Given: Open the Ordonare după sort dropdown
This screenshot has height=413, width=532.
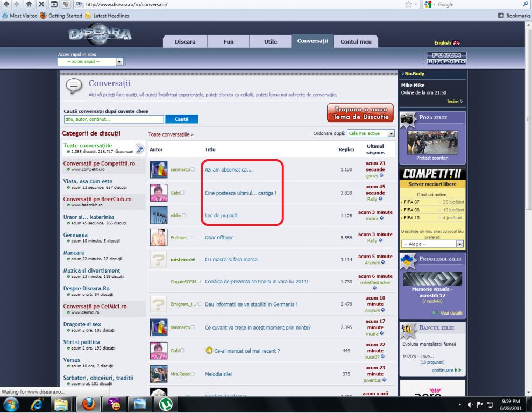Looking at the screenshot, I should point(391,133).
